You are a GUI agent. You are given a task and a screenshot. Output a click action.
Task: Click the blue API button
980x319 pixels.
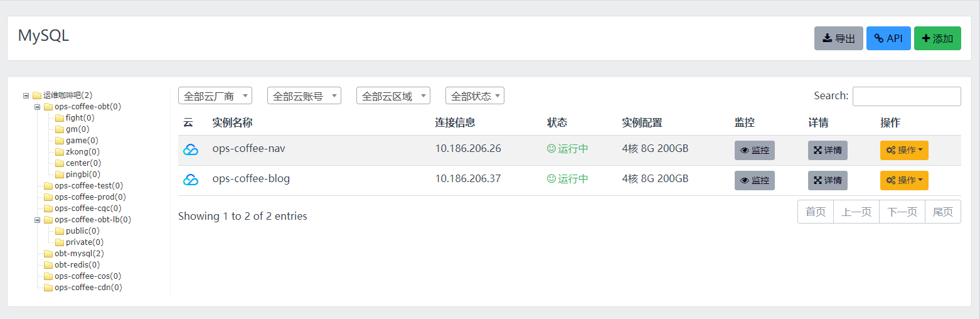pos(888,38)
